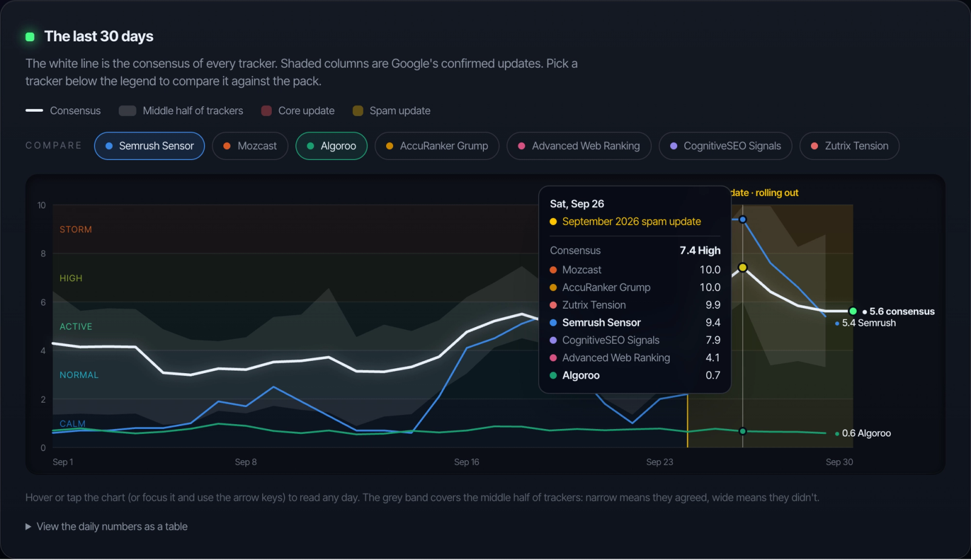Click the '7.4 High' consensus value
This screenshot has height=560, width=971.
[700, 251]
